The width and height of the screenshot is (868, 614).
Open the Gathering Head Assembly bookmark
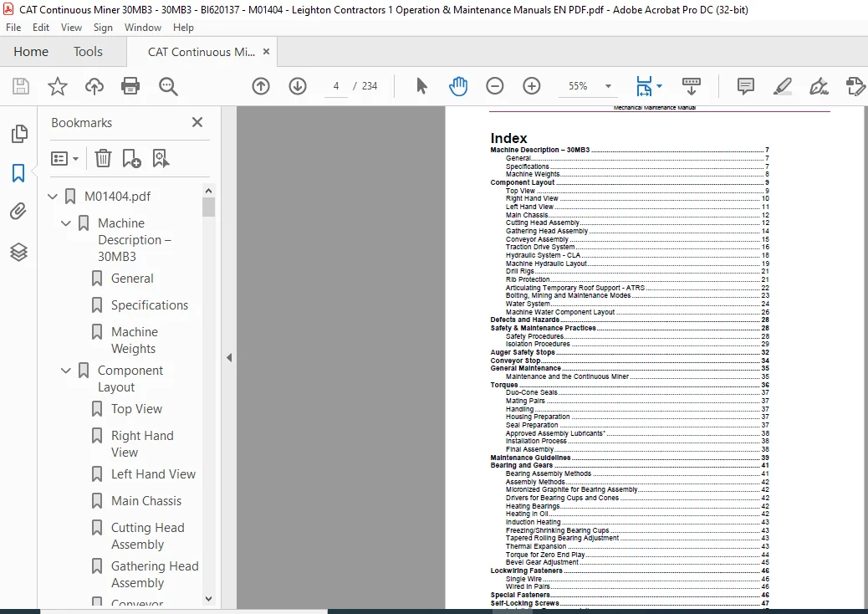(x=155, y=574)
